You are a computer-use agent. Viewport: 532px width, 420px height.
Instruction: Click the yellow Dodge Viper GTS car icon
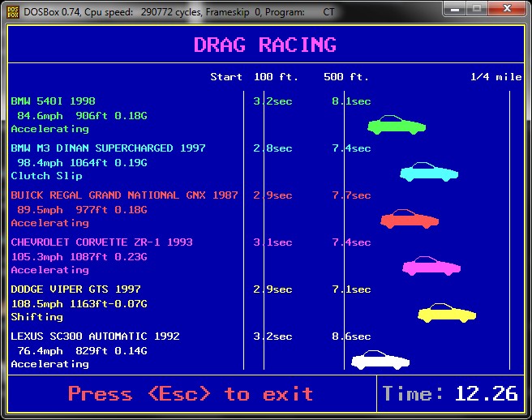[x=447, y=313]
